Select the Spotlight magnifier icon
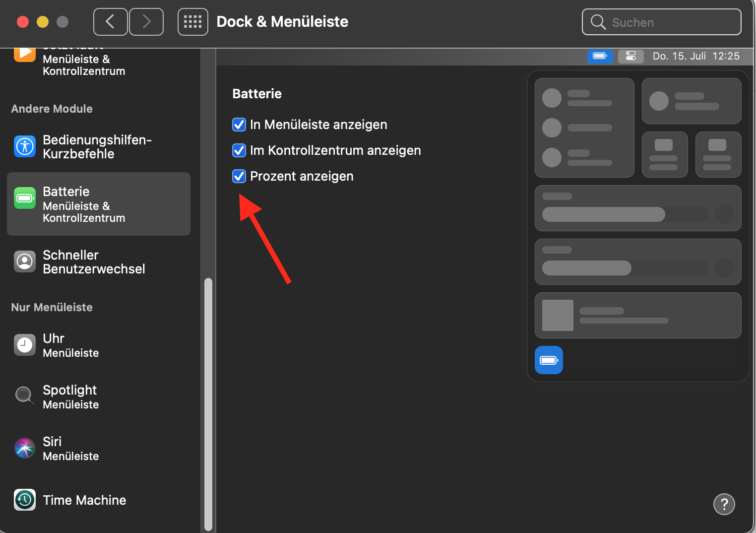Viewport: 756px width, 533px height. click(25, 397)
